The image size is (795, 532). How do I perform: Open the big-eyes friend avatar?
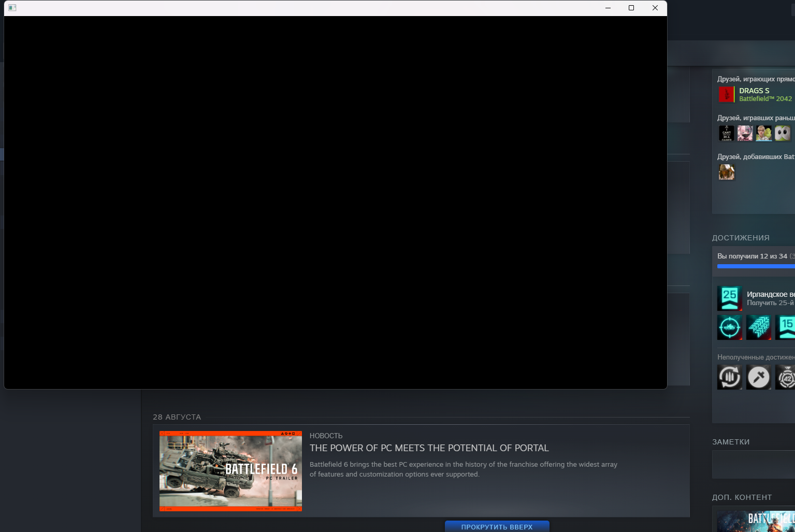pos(783,133)
